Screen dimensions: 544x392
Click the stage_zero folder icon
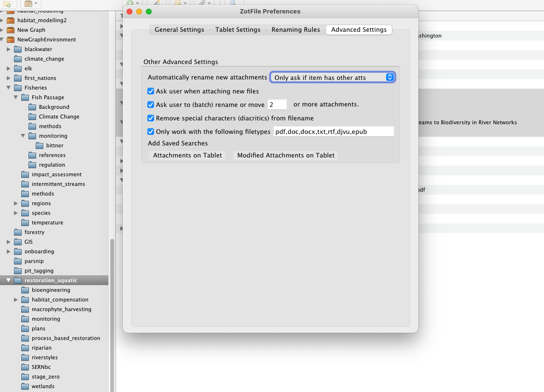pyautogui.click(x=25, y=377)
